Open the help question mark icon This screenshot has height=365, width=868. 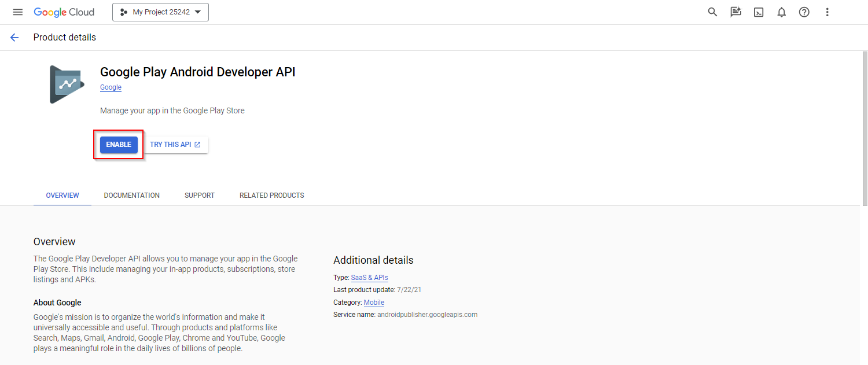pos(804,12)
